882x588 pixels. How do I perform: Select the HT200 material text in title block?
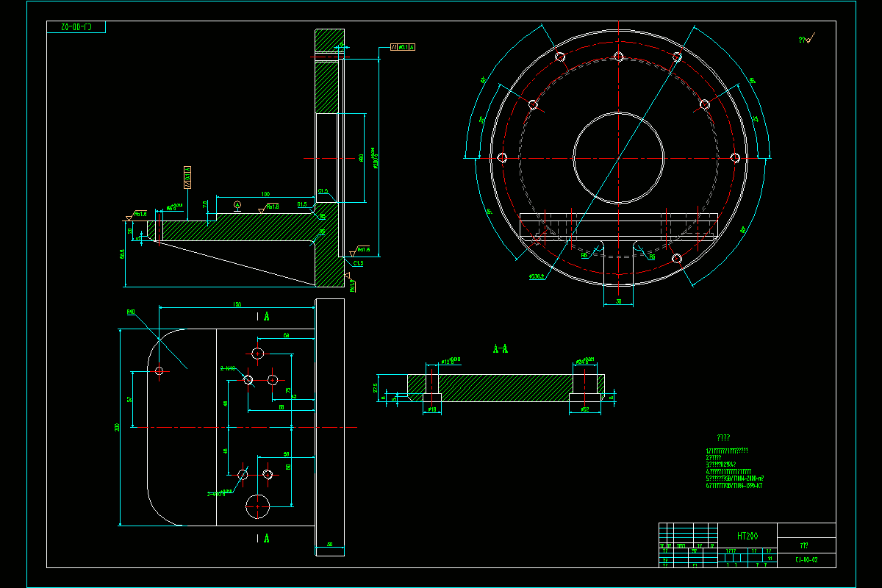(x=746, y=537)
